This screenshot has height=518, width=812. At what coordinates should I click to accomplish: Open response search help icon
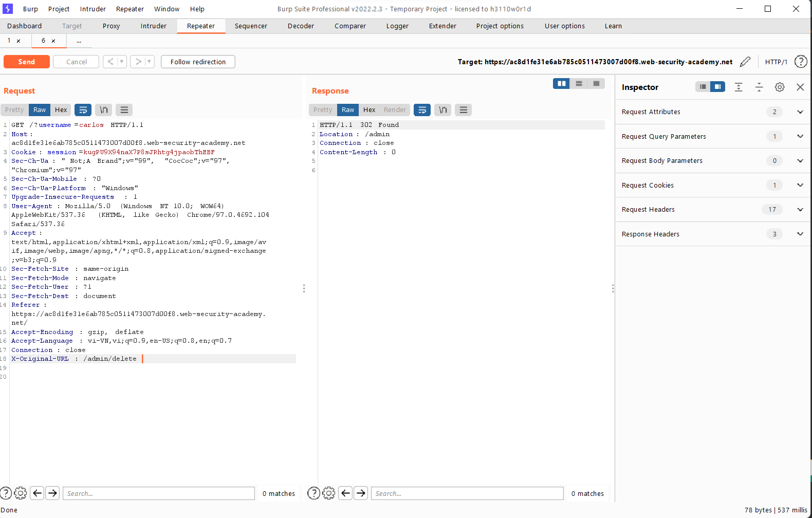click(313, 493)
